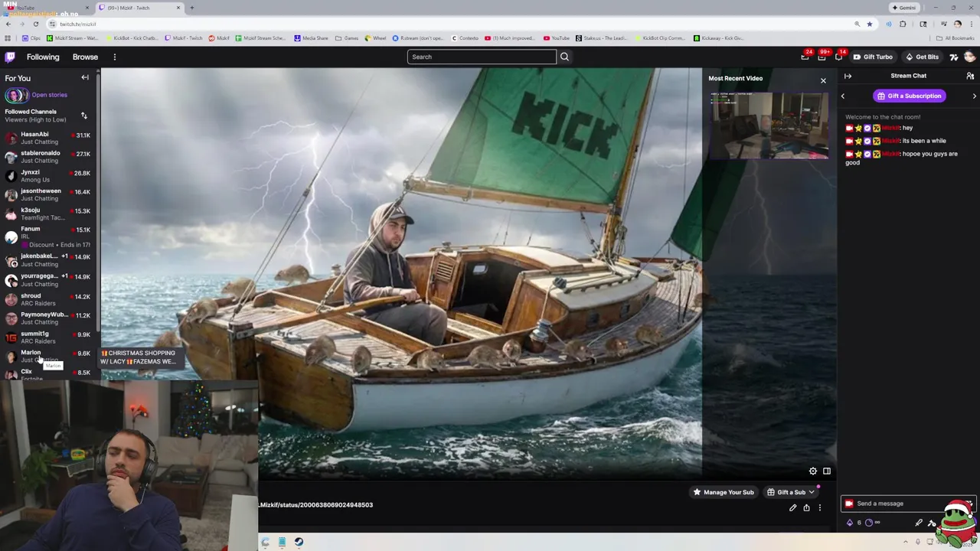
Task: Open Prime loot icon with 24 badge
Action: click(805, 57)
